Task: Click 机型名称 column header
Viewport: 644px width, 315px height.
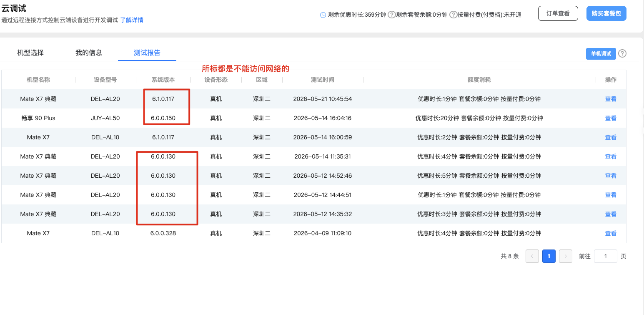Action: tap(38, 80)
